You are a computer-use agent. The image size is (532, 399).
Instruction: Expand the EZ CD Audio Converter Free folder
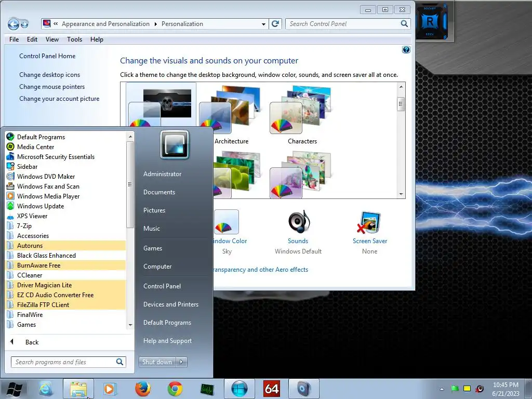(66, 295)
